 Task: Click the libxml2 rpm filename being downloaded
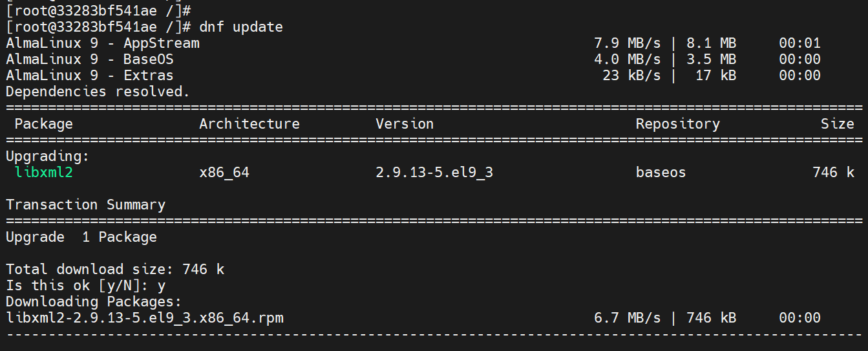click(145, 318)
